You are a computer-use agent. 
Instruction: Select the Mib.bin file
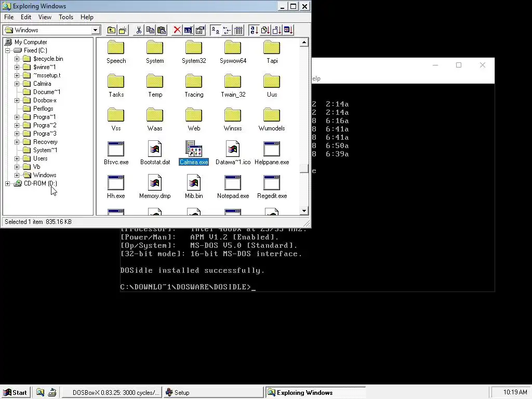[x=194, y=187]
